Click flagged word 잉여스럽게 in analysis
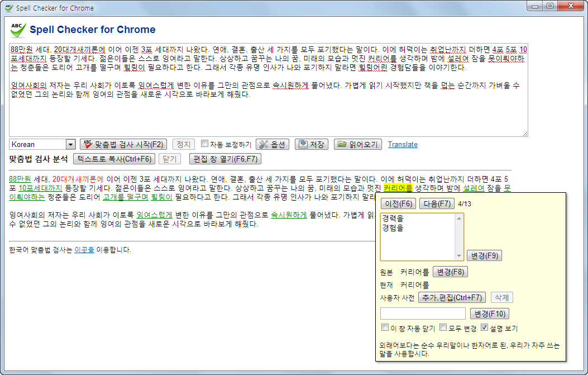 pos(154,215)
